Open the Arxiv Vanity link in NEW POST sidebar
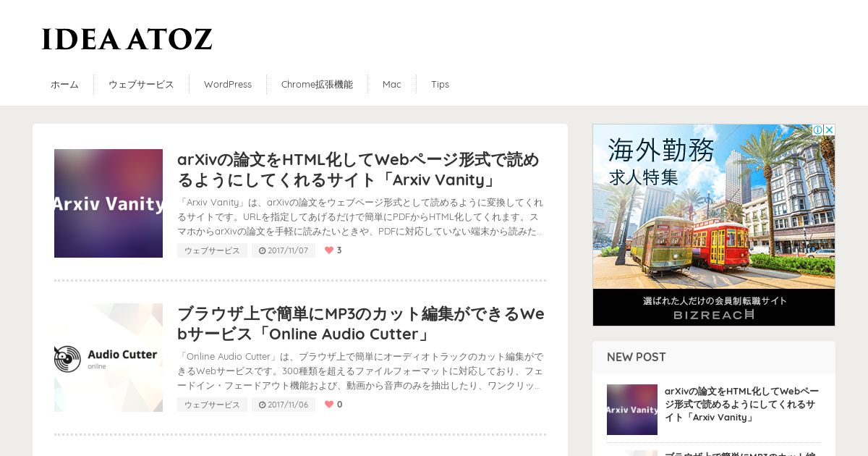Image resolution: width=868 pixels, height=456 pixels. coord(742,405)
